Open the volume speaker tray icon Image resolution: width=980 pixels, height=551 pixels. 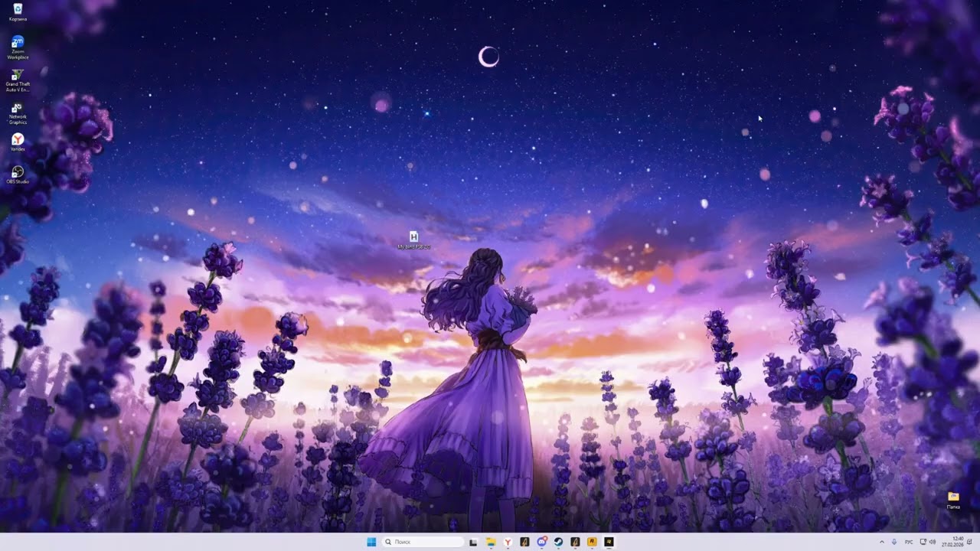click(x=933, y=542)
